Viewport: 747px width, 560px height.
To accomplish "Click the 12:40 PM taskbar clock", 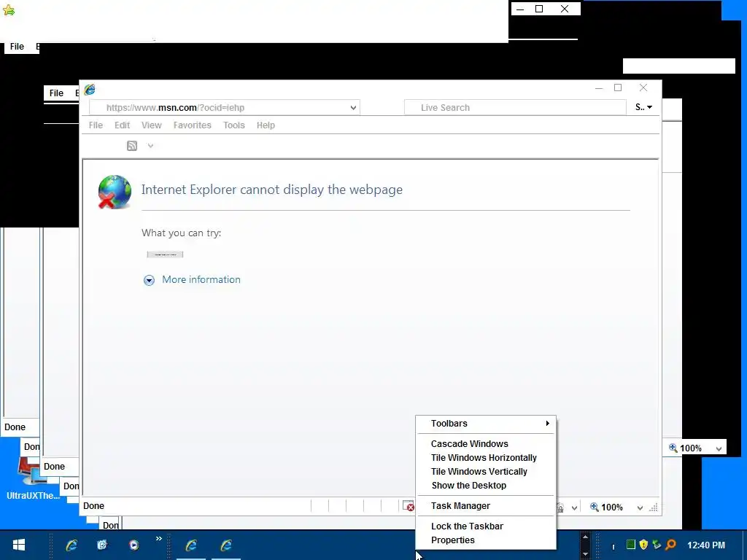I will pyautogui.click(x=705, y=545).
